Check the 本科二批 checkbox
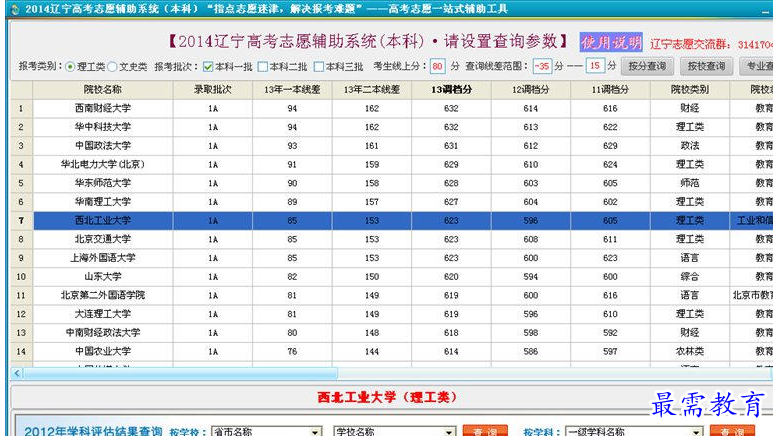Screen dimensions: 773x436 pos(263,67)
